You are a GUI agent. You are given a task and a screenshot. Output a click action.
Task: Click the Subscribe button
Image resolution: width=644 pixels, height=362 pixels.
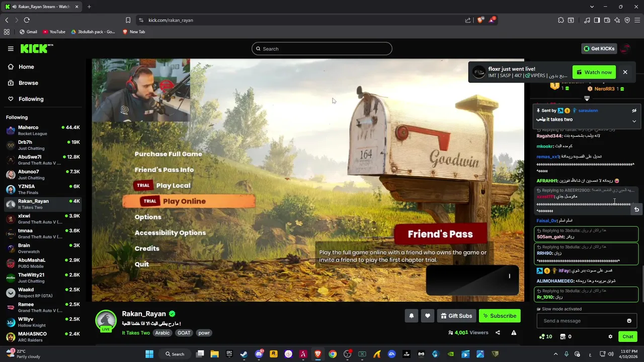pyautogui.click(x=500, y=316)
